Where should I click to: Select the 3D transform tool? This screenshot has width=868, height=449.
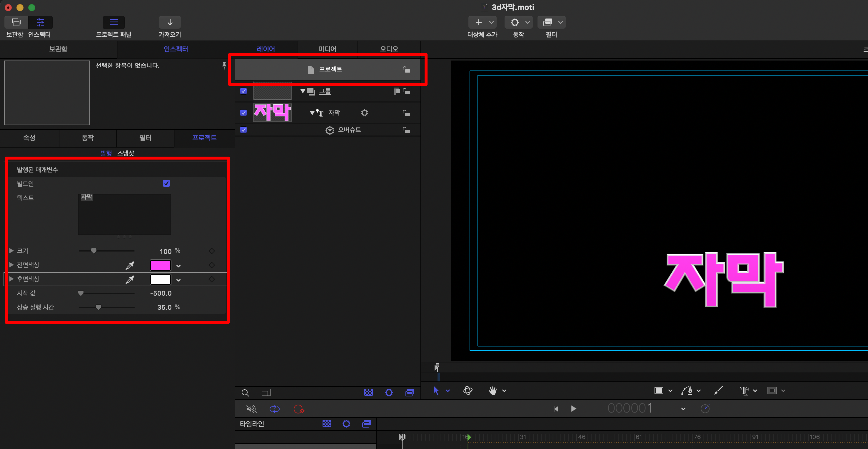[468, 391]
